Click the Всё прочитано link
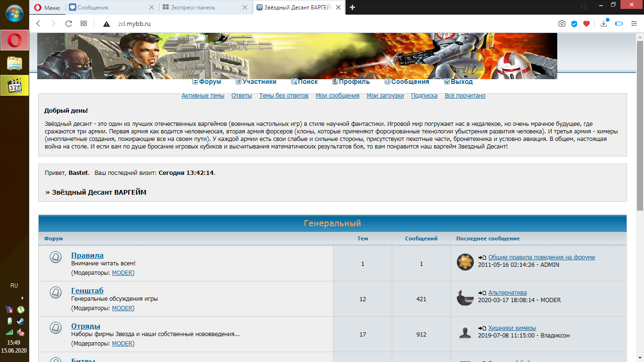 [465, 96]
